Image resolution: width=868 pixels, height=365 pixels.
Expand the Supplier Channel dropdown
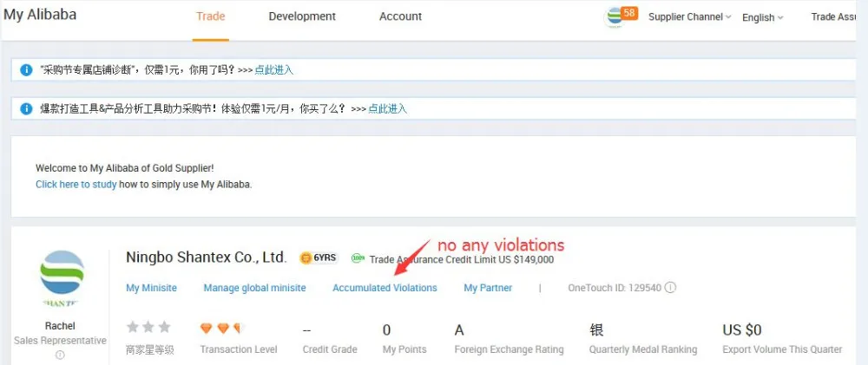coord(689,17)
